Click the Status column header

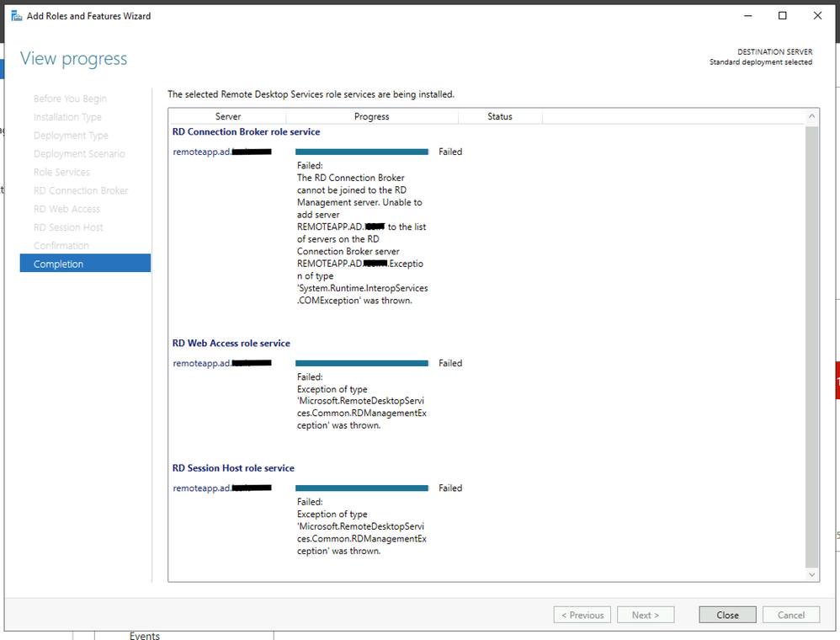pos(500,116)
